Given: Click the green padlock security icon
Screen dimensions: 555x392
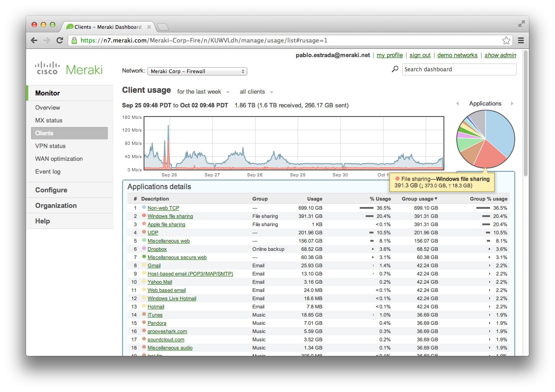Looking at the screenshot, I should click(x=74, y=40).
